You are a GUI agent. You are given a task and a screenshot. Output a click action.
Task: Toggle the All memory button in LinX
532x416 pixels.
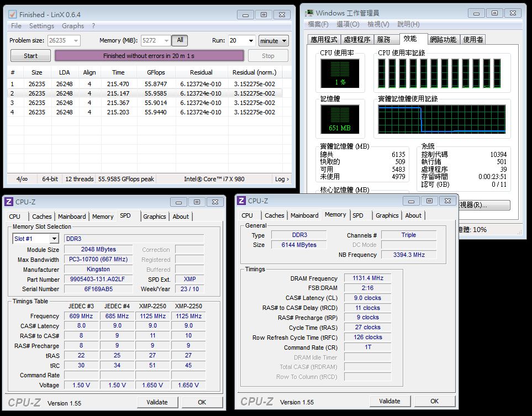tap(180, 40)
